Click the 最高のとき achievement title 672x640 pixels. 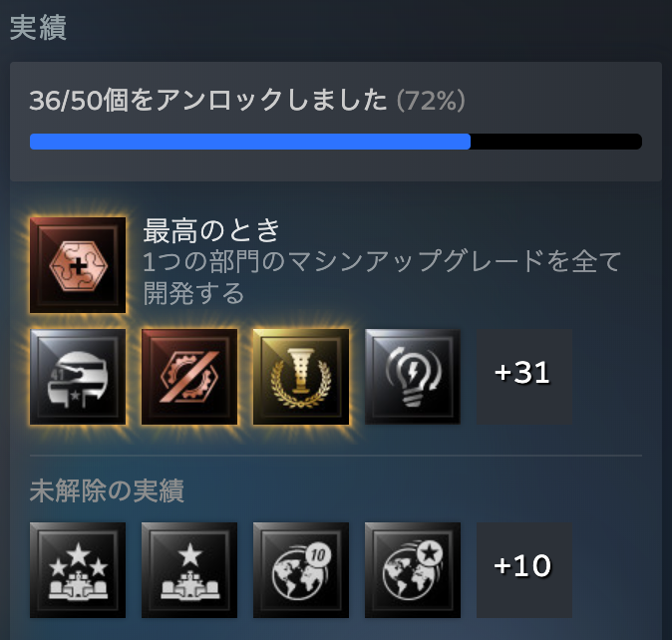coord(211,231)
